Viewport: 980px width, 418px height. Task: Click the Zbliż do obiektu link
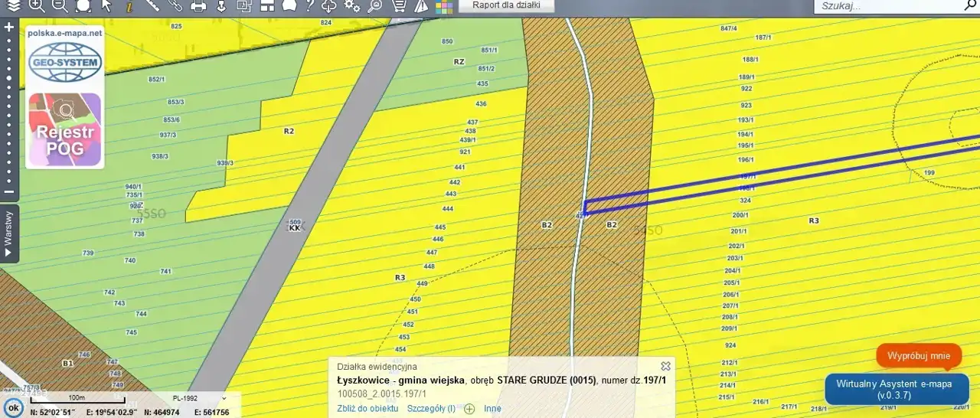[x=367, y=409]
